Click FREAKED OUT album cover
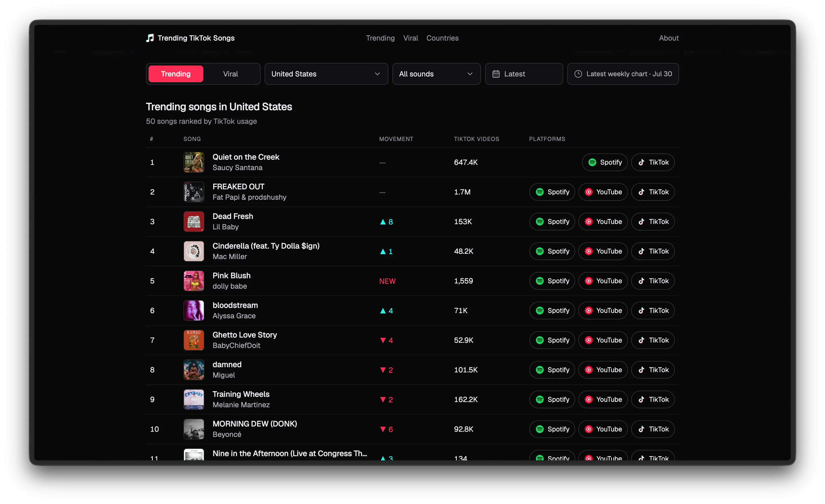Screen dimensions: 825x504 pyautogui.click(x=194, y=192)
